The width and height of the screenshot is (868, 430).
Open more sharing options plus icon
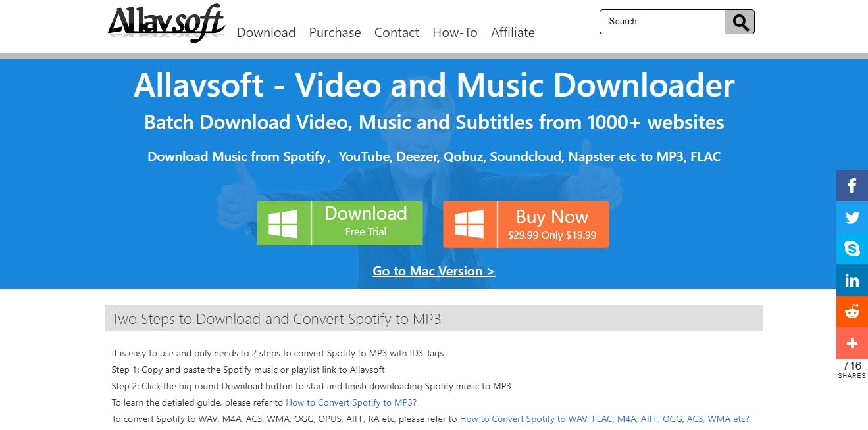852,343
